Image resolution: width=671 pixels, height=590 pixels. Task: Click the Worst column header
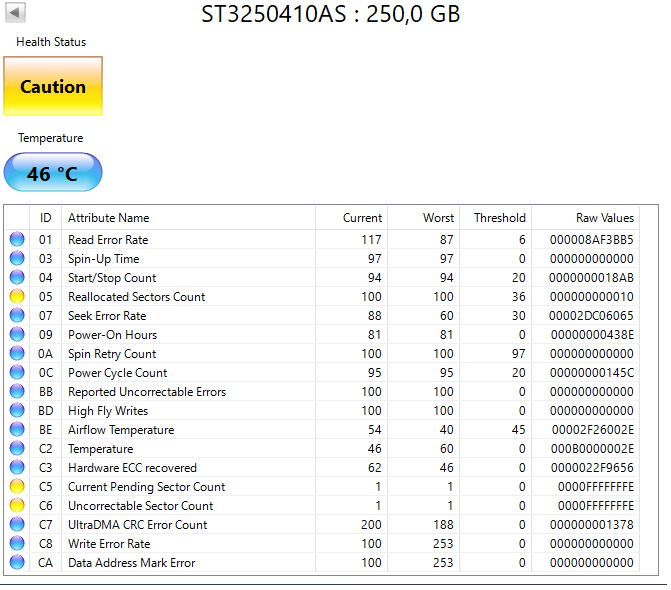424,218
